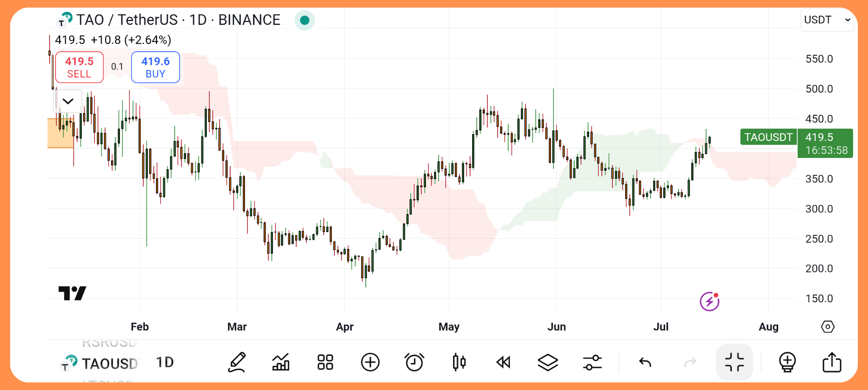Click the May label on time axis
Screen dimensions: 868x390
pyautogui.click(x=449, y=327)
